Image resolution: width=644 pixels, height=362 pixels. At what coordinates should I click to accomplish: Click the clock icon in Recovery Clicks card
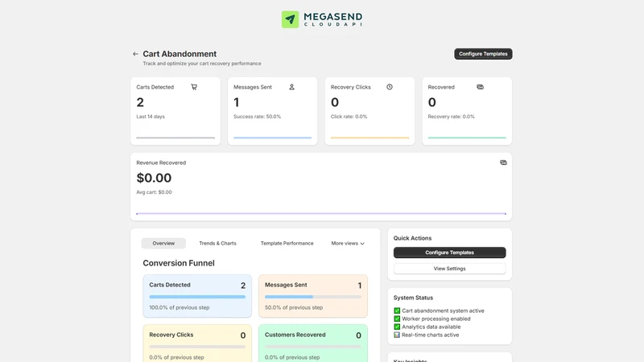(x=390, y=87)
